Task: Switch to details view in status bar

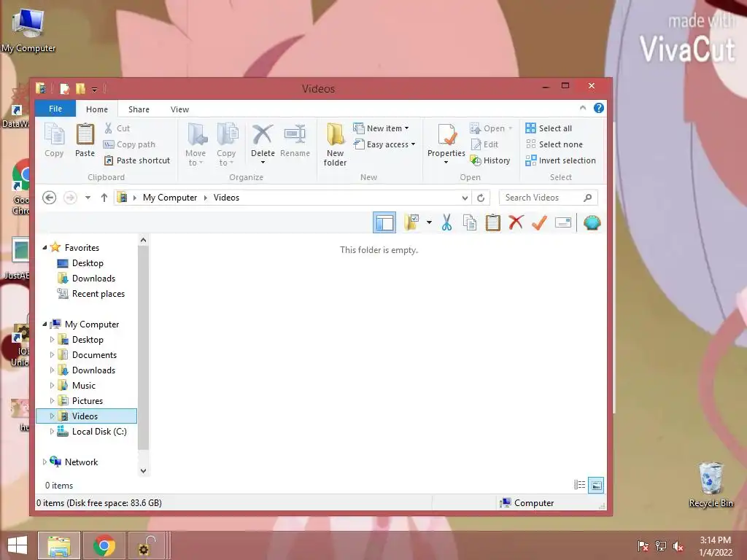Action: coord(579,485)
